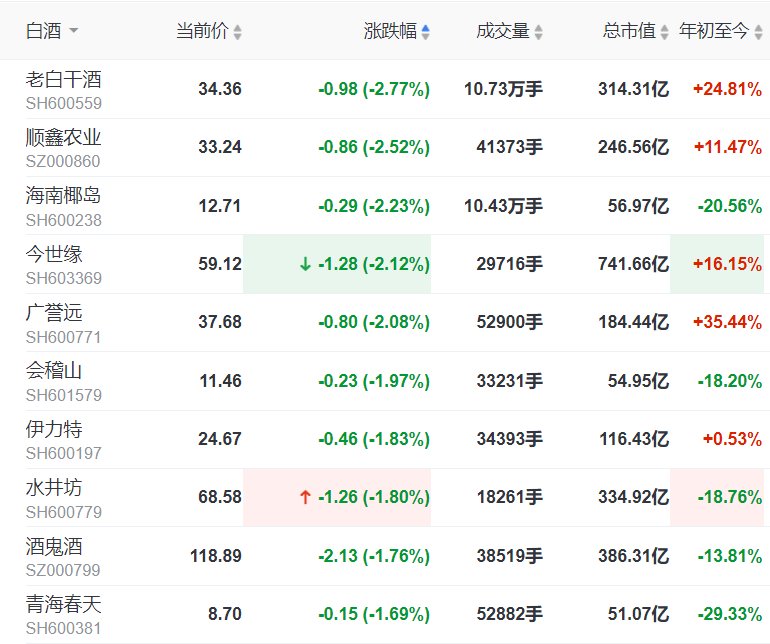This screenshot has width=770, height=644.
Task: Sort by 当前价 column arrows
Action: pyautogui.click(x=238, y=32)
